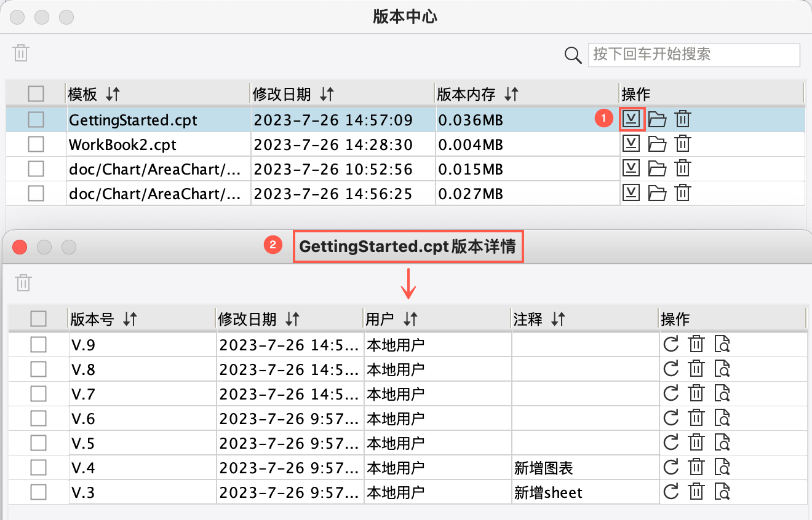This screenshot has width=812, height=520.
Task: Click the search magnifier icon
Action: pos(573,55)
